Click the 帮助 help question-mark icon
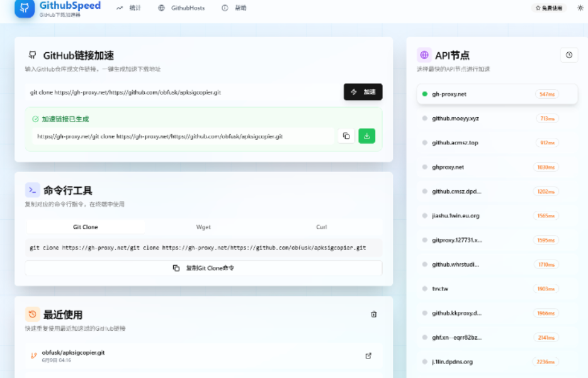This screenshot has height=378, width=588. coord(225,8)
